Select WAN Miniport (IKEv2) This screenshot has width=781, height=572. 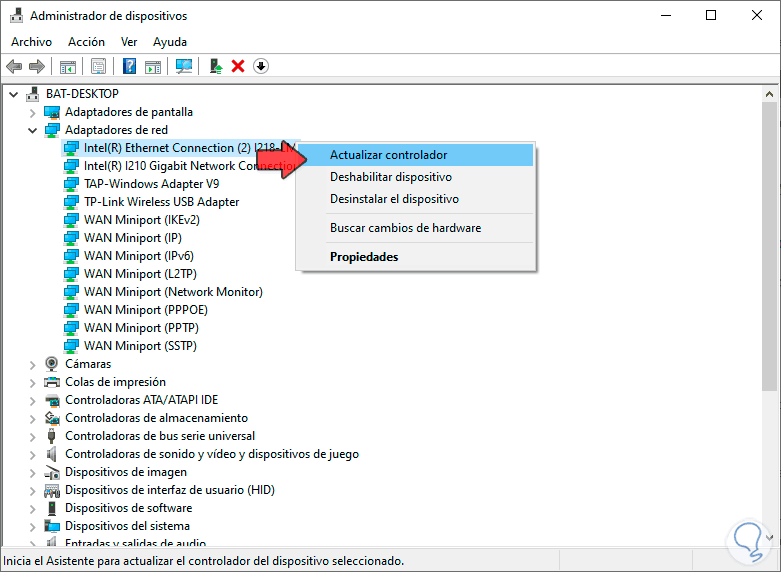coord(142,220)
